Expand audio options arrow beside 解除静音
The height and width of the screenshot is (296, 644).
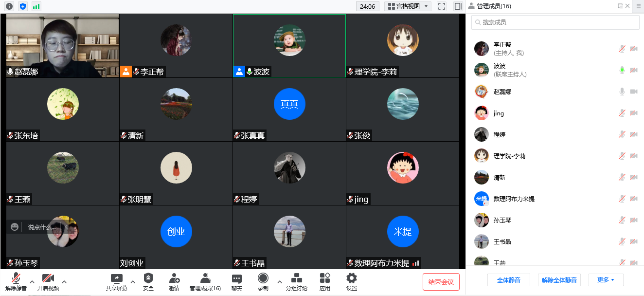pos(32,281)
